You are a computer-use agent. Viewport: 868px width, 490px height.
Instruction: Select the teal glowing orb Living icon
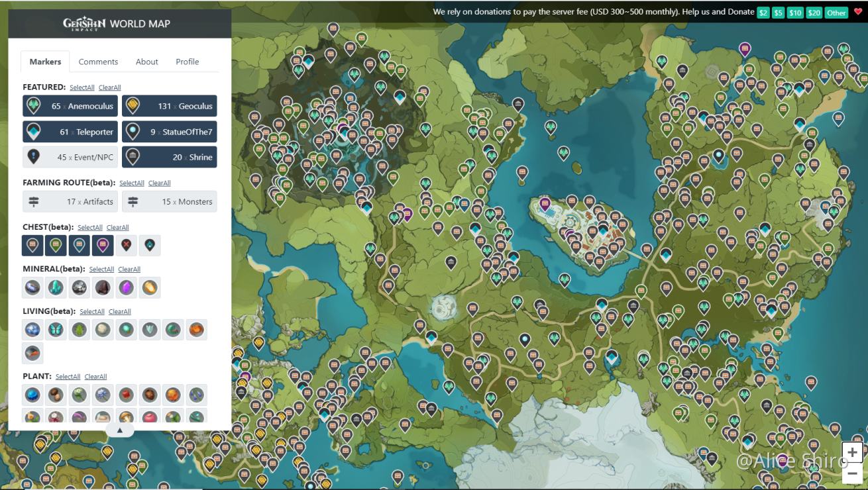(x=126, y=330)
